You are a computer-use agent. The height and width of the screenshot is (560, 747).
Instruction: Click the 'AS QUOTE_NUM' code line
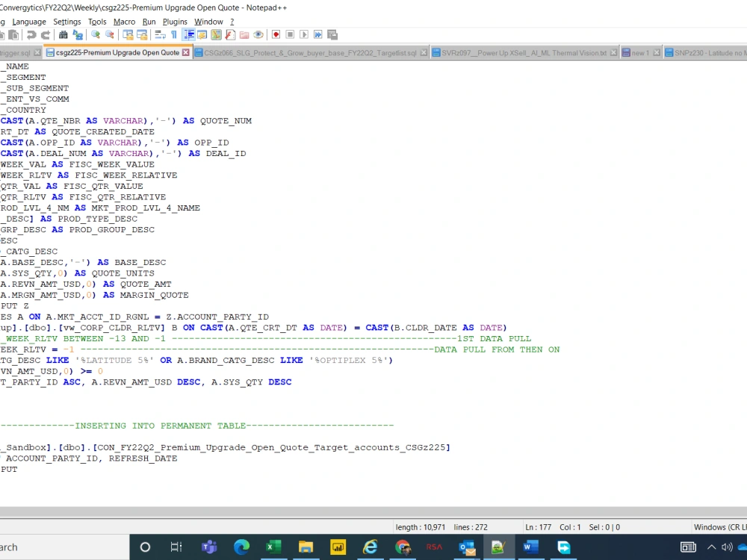pyautogui.click(x=125, y=121)
